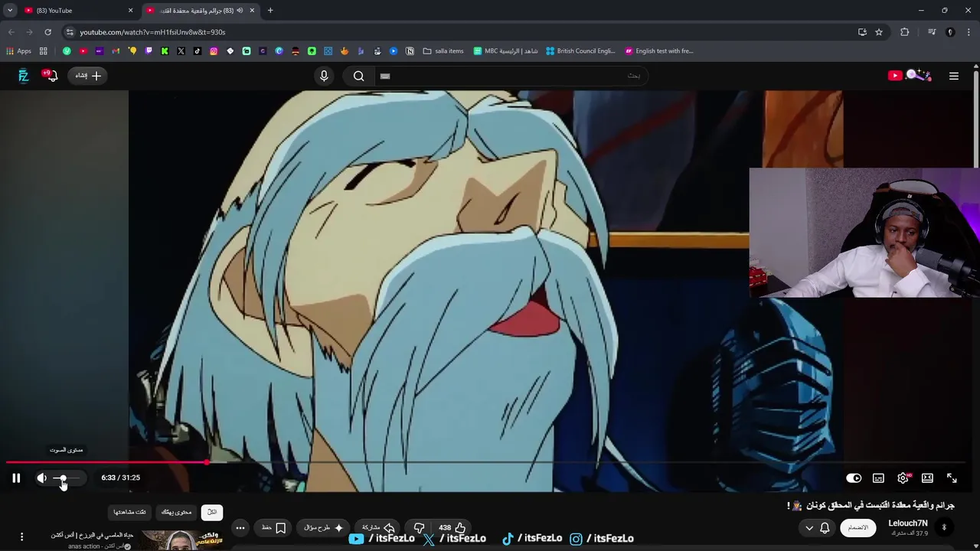The width and height of the screenshot is (980, 551).
Task: Open the TikTok bookmark icon
Action: (x=198, y=51)
